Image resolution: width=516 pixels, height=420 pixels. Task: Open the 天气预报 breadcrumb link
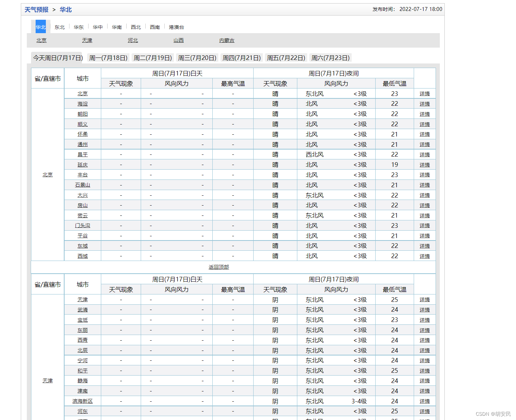tap(36, 10)
